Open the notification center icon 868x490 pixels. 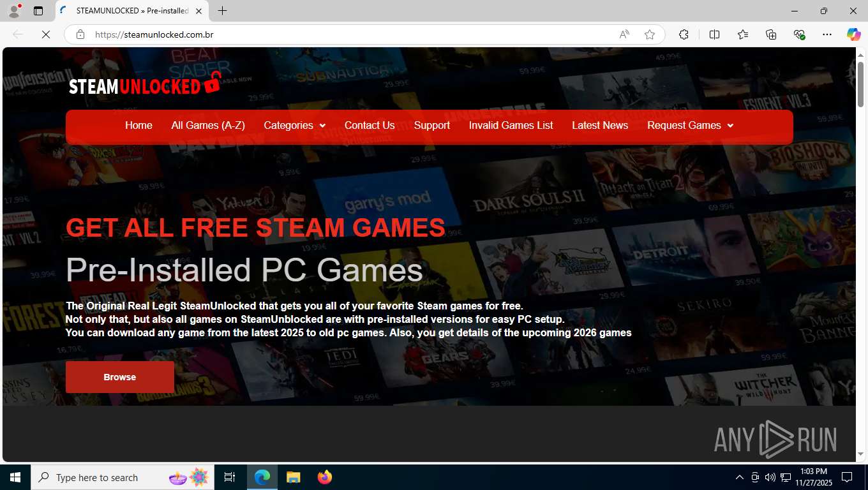(847, 477)
